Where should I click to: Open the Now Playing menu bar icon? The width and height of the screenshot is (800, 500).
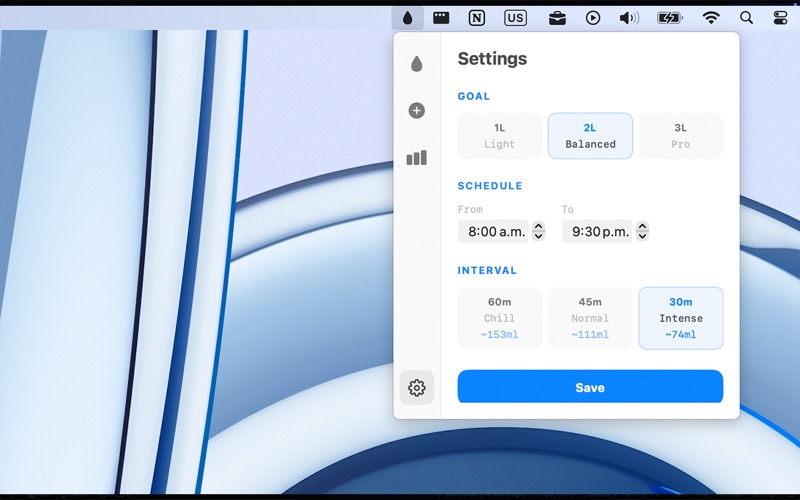[593, 18]
